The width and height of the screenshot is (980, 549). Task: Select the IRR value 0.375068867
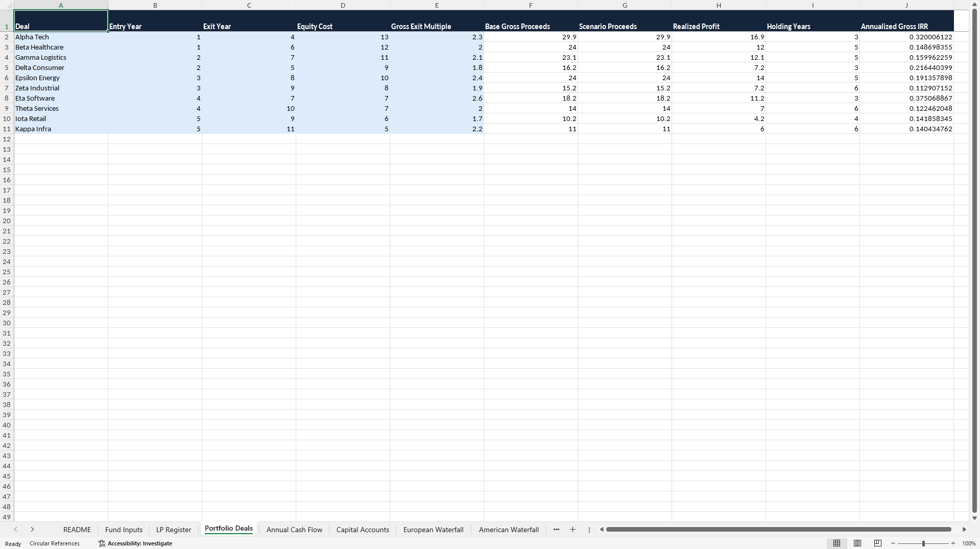pos(906,98)
